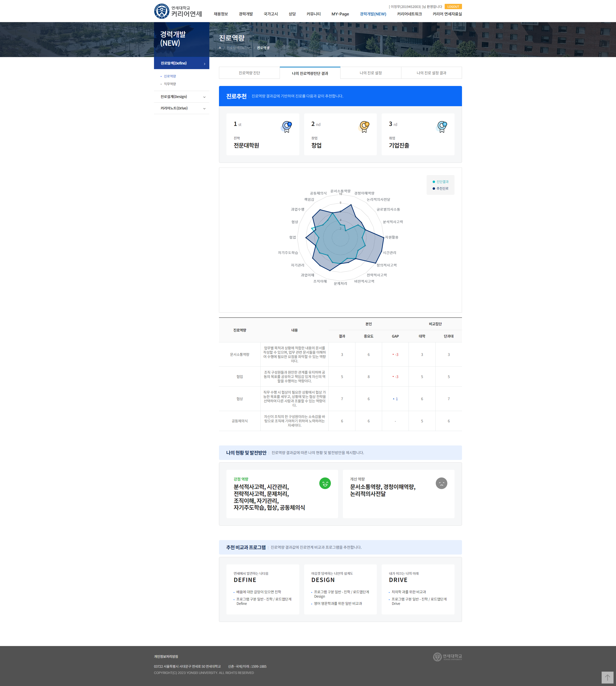616x686 pixels.
Task: Click the 개인정보처리방침 footer link
Action: point(166,657)
